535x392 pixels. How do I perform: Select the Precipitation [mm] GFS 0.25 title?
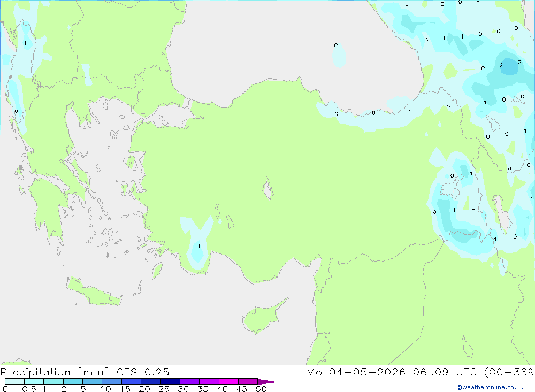coord(85,372)
